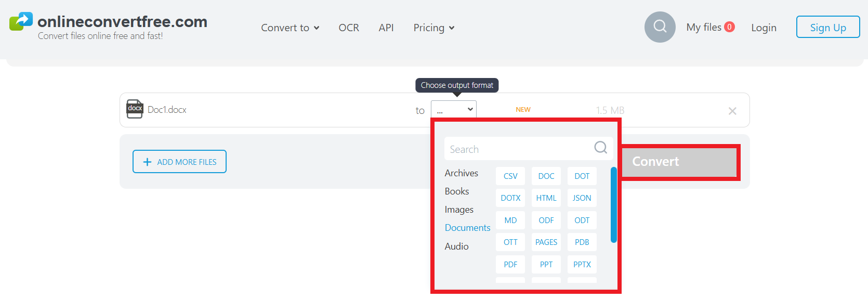Click the plus icon on Add More Files
Image resolution: width=868 pixels, height=299 pixels.
pyautogui.click(x=147, y=162)
